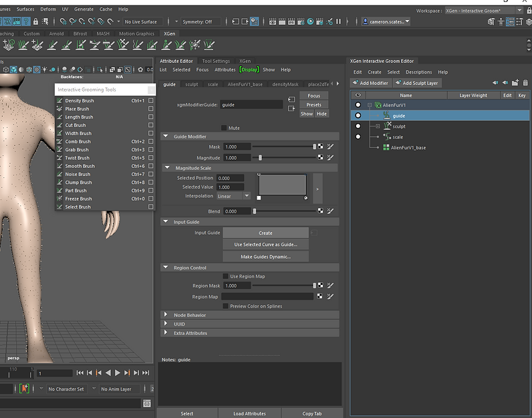Expand UUID section
The width and height of the screenshot is (532, 418).
[x=166, y=324]
